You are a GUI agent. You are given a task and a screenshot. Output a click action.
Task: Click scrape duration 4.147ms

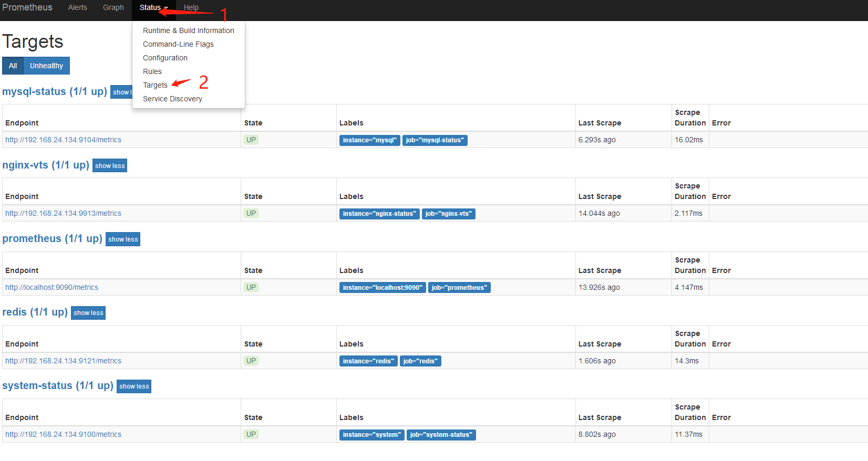[689, 287]
